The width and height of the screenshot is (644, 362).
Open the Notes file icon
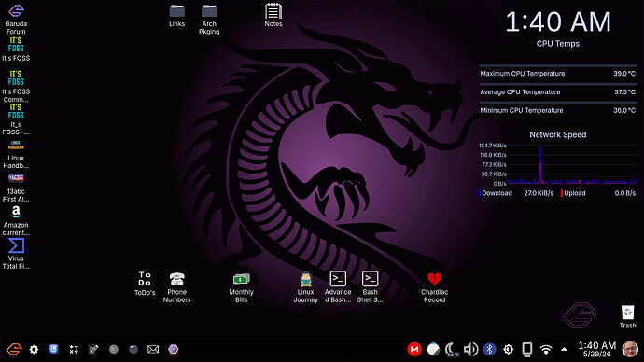(273, 15)
